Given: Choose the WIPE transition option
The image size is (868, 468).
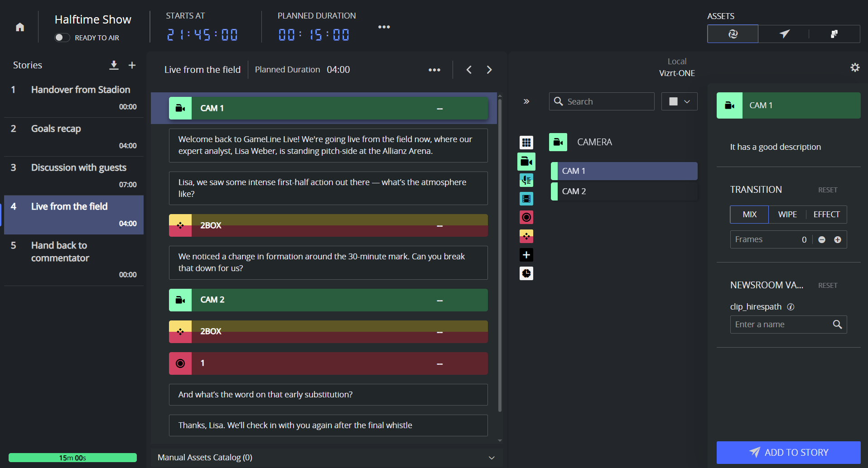Looking at the screenshot, I should click(787, 215).
